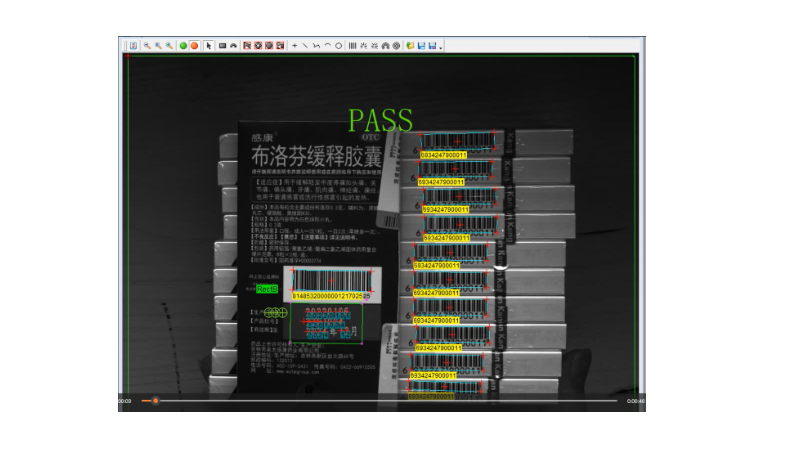Click the second red-framed gear icon
The height and width of the screenshot is (453, 800).
(x=258, y=46)
